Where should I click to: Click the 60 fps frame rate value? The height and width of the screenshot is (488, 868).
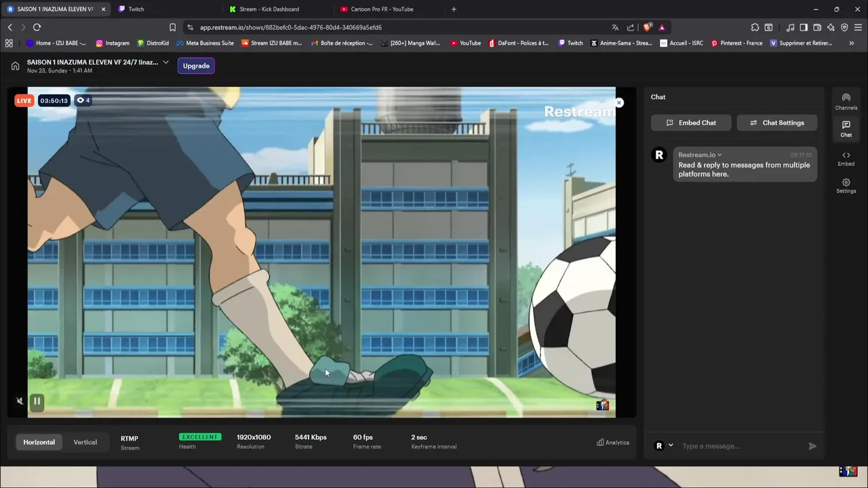tap(363, 437)
